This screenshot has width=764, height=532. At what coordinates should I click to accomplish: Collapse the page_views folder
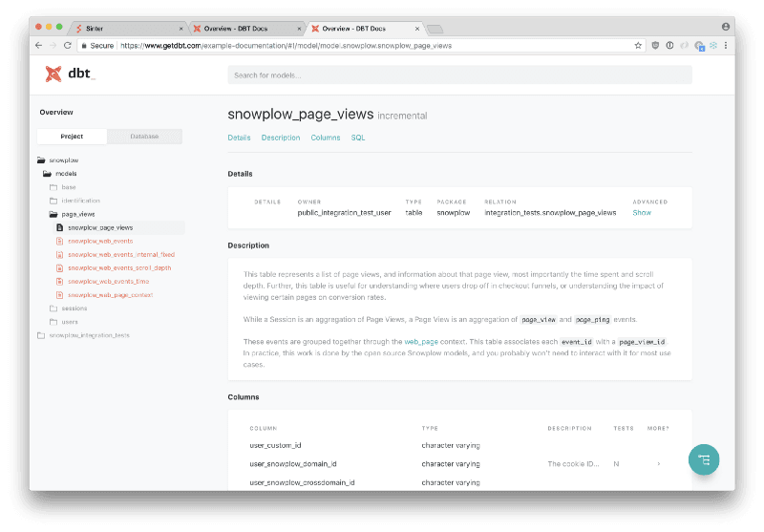tap(53, 215)
